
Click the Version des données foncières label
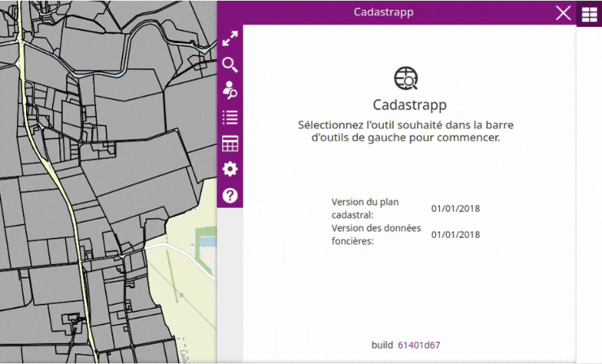pyautogui.click(x=376, y=234)
